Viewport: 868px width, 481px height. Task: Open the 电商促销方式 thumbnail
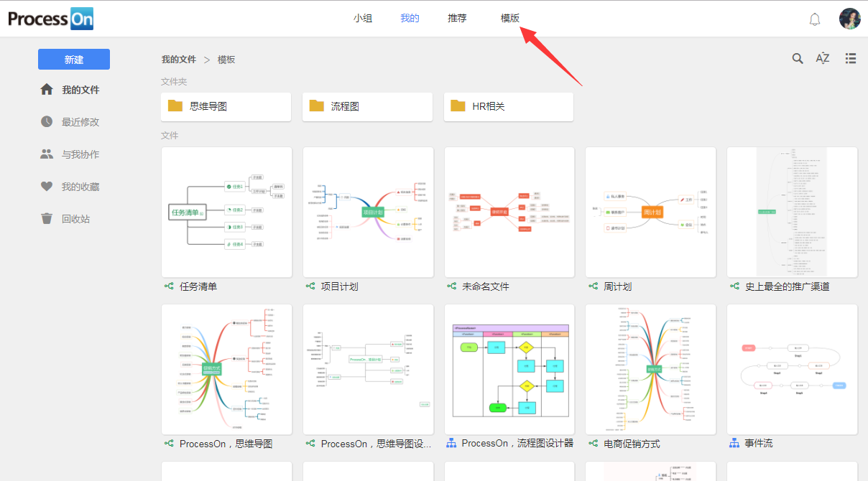click(x=651, y=369)
